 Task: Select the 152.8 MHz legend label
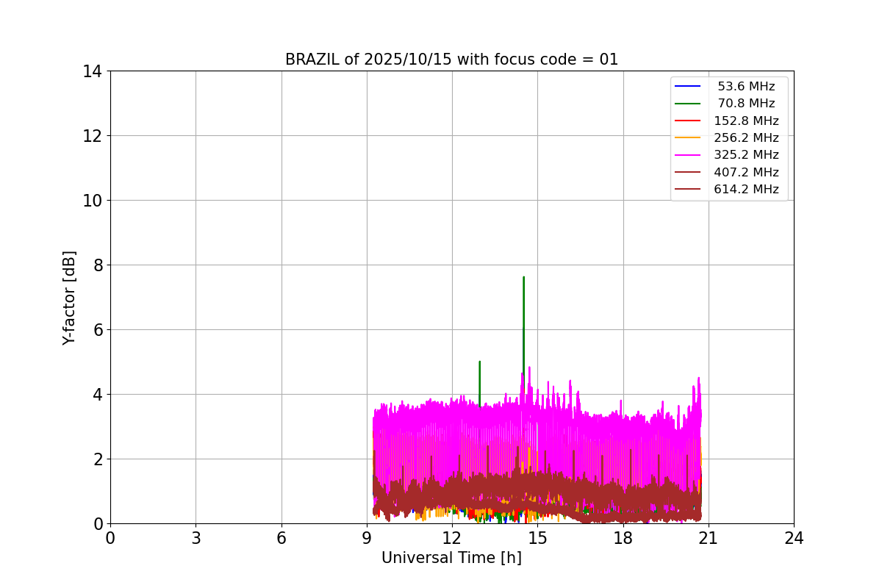(x=746, y=121)
